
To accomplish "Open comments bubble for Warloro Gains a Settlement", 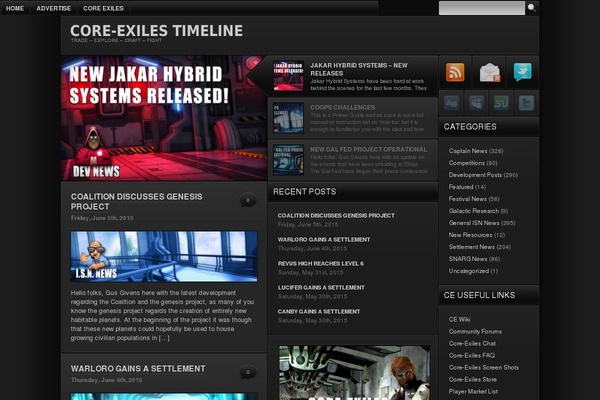I will click(x=248, y=372).
